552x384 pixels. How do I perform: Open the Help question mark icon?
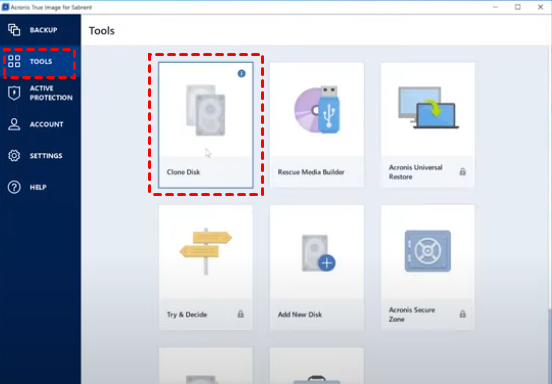[x=14, y=187]
